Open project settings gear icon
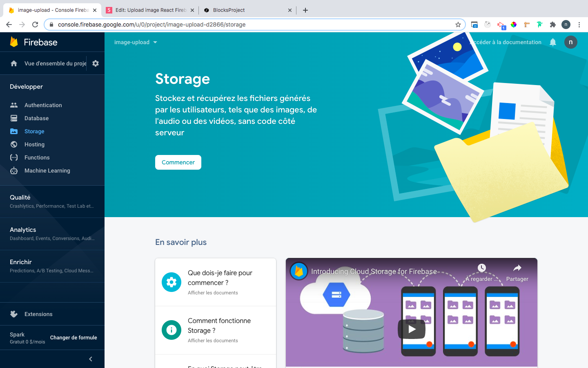 click(x=96, y=63)
